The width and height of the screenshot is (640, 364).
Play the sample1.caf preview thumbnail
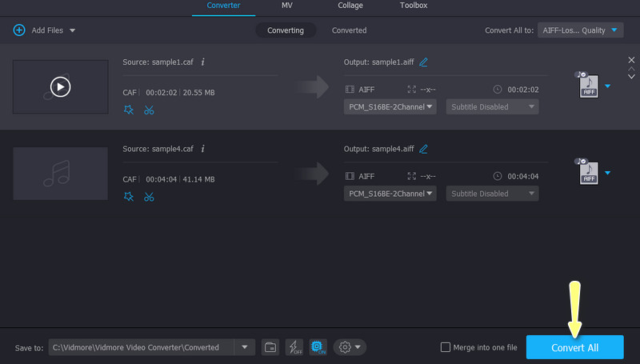point(60,86)
